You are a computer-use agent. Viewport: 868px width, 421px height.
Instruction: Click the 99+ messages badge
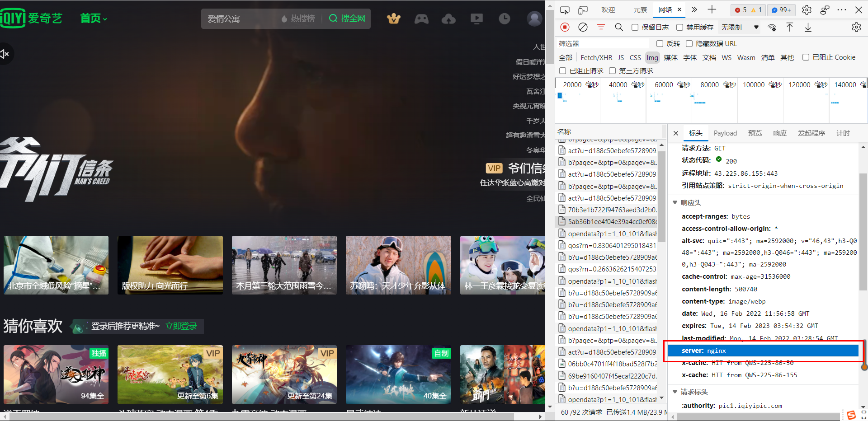coord(781,10)
